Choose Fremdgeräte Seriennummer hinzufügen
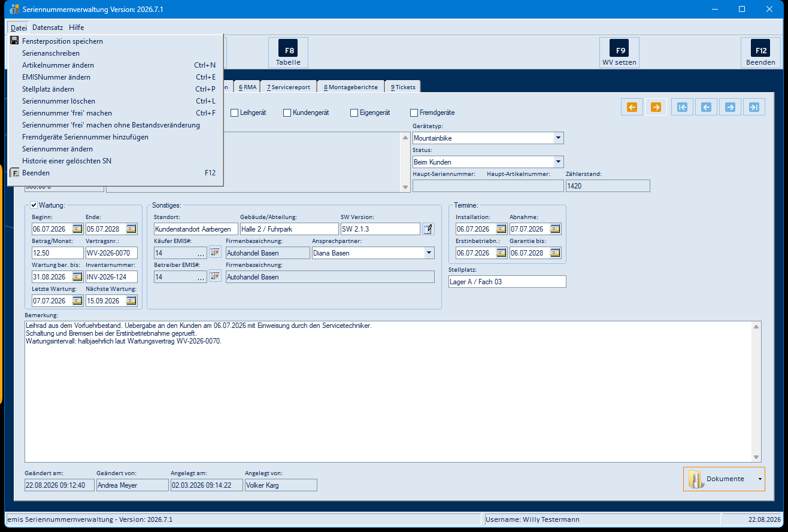This screenshot has height=532, width=788. point(116,137)
